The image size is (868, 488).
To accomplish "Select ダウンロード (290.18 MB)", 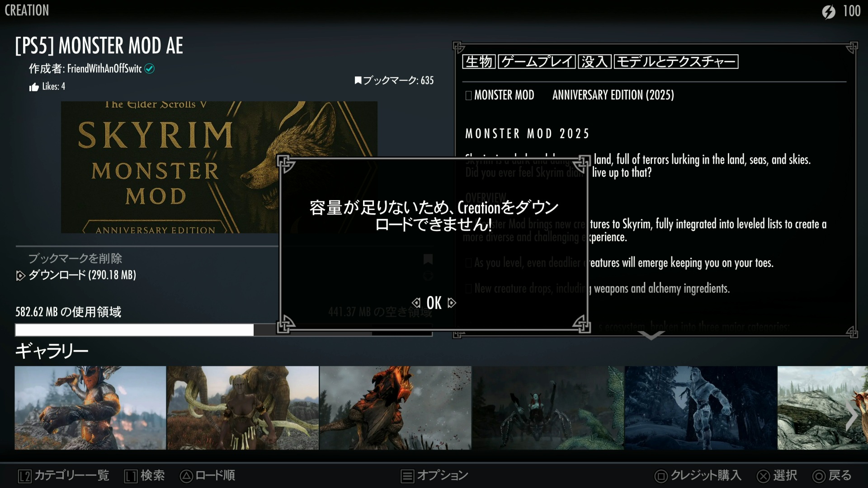I will [82, 275].
